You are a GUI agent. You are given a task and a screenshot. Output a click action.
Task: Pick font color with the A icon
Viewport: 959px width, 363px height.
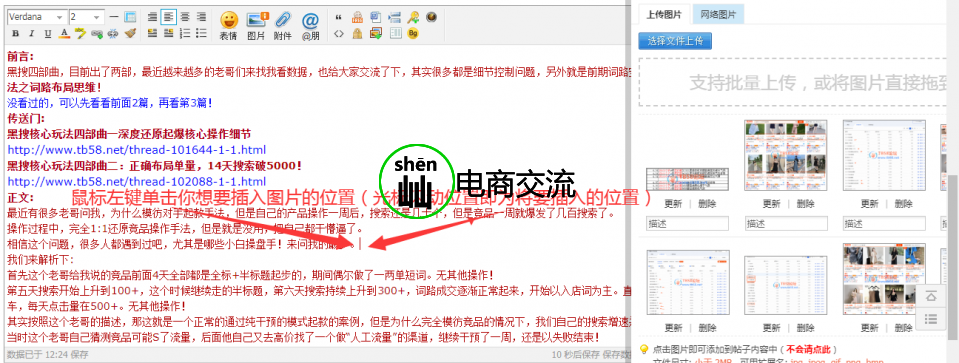pos(64,34)
